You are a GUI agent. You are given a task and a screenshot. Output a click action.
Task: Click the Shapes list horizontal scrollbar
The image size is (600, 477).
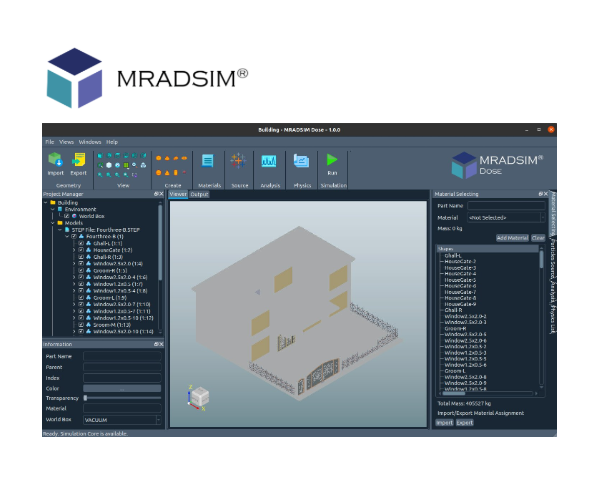(487, 393)
